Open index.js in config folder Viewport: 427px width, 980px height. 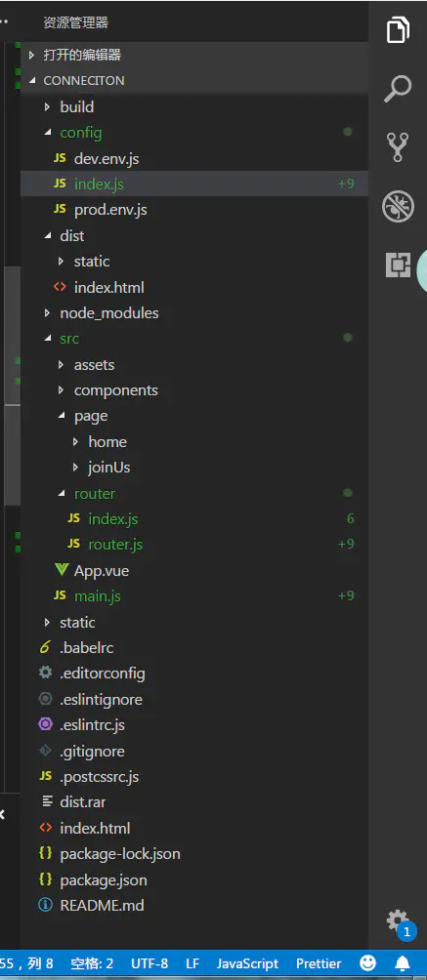point(194,184)
